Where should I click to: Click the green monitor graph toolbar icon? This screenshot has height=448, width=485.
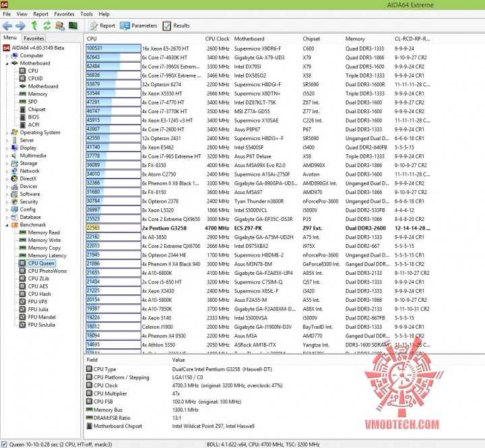73,26
